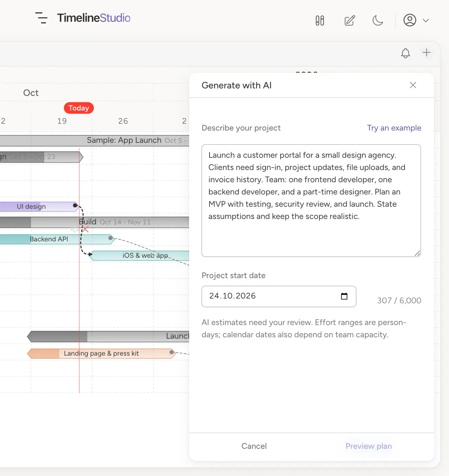Open notifications bell

(405, 53)
